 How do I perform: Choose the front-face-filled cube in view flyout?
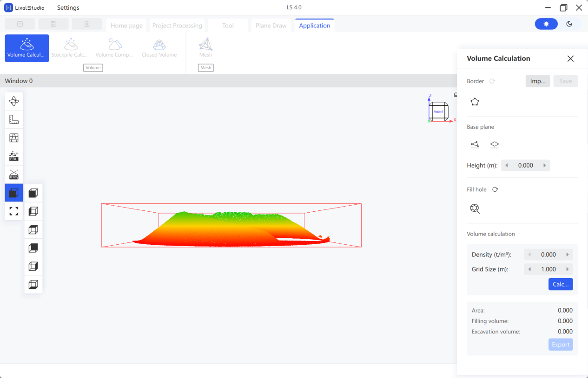coord(33,193)
